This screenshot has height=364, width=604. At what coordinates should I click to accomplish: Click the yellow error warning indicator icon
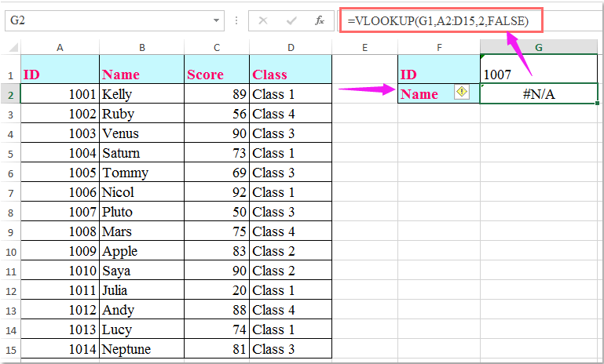(461, 93)
